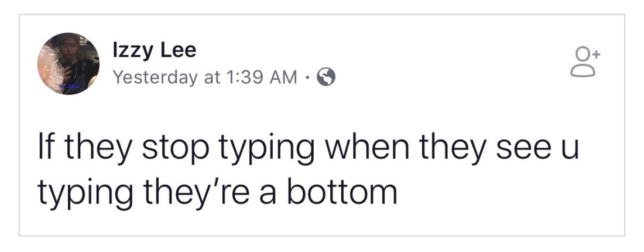This screenshot has height=252, width=644.
Task: Click the 'Yesterday at 1:39 AM' timestamp
Action: 205,77
